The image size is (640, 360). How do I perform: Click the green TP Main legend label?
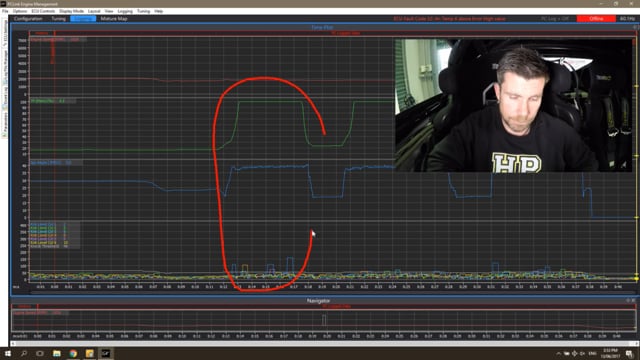coord(53,101)
